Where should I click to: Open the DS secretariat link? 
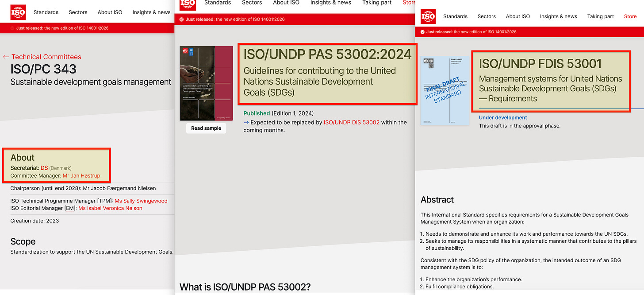coord(44,168)
